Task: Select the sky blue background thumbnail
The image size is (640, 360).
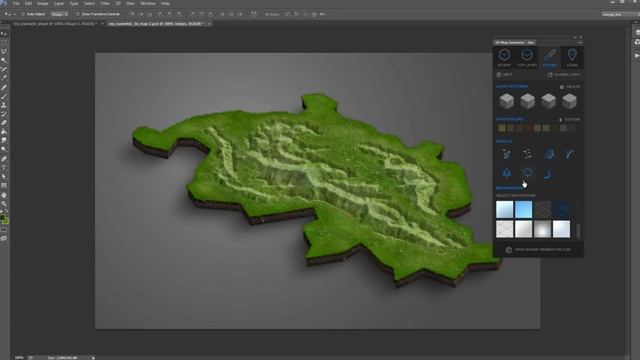Action: pyautogui.click(x=524, y=210)
